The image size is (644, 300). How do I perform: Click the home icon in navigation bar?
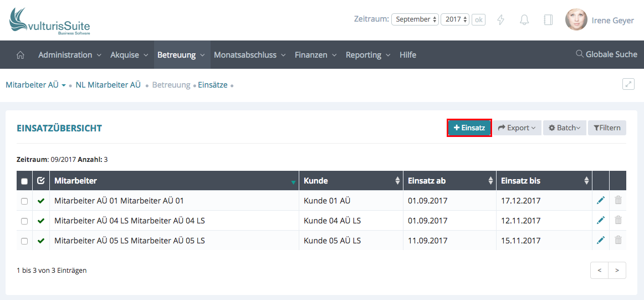coord(21,55)
